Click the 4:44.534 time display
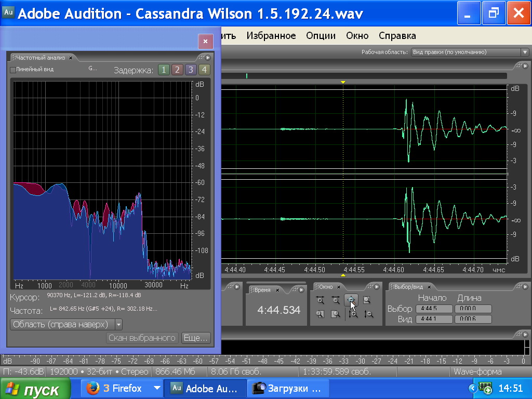This screenshot has width=532, height=399. (x=278, y=310)
